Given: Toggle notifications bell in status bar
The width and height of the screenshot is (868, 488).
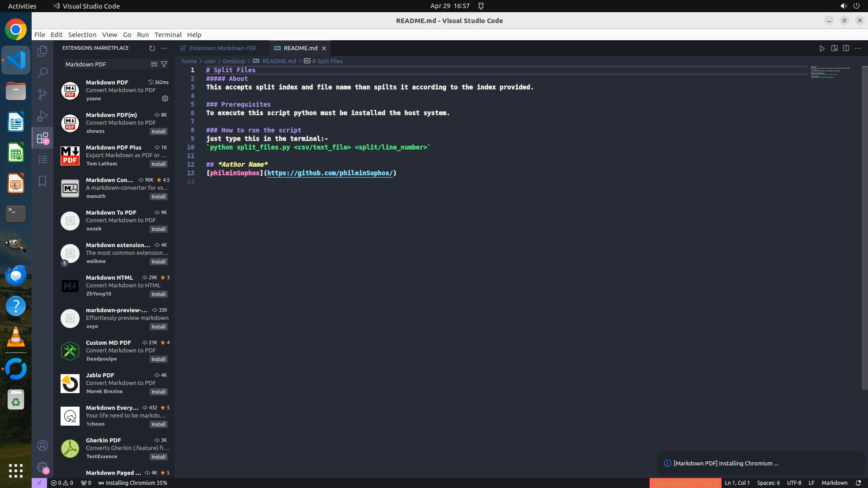Looking at the screenshot, I should 858,483.
